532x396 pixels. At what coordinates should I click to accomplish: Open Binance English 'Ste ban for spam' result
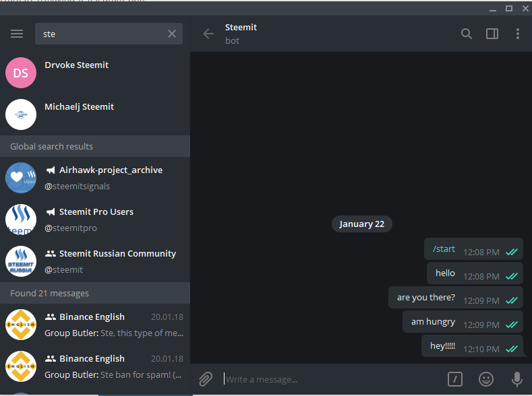coord(95,366)
